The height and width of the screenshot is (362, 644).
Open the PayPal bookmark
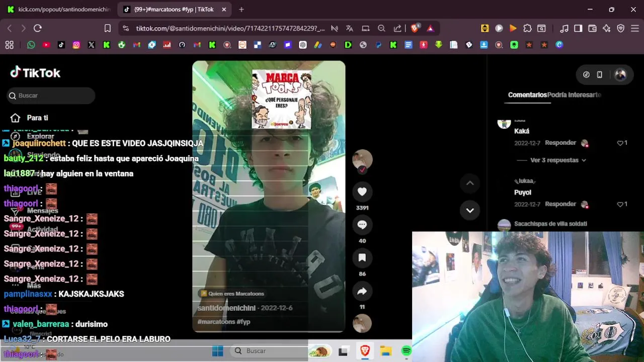pyautogui.click(x=378, y=45)
